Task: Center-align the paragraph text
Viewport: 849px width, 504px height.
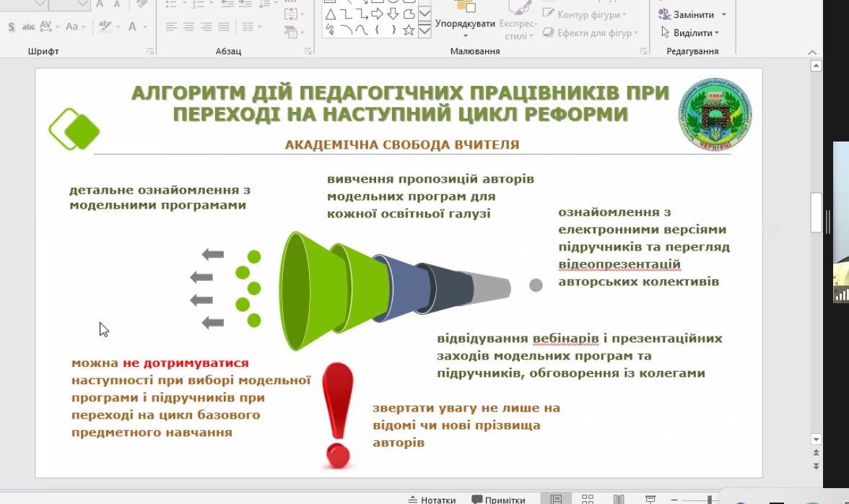Action: (x=189, y=27)
